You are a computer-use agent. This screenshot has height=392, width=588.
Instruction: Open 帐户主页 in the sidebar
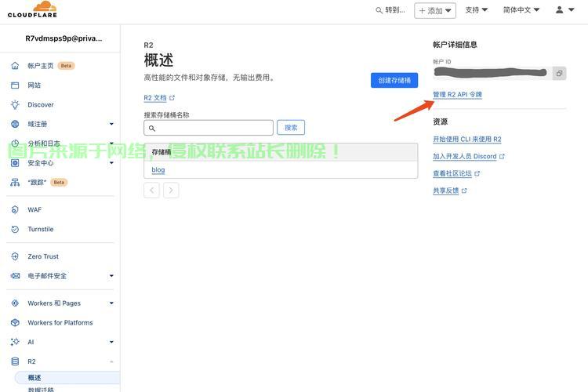(x=41, y=66)
